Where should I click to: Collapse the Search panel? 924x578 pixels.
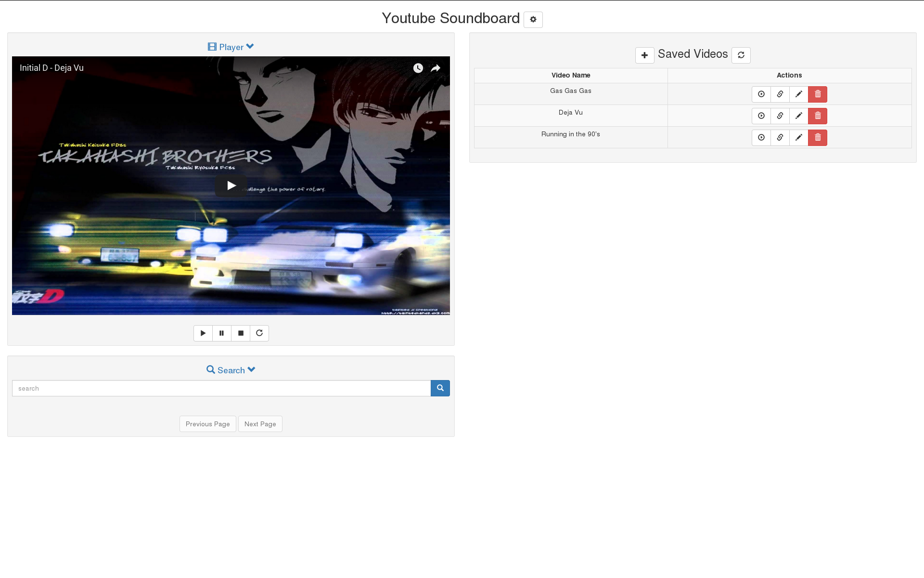click(231, 370)
